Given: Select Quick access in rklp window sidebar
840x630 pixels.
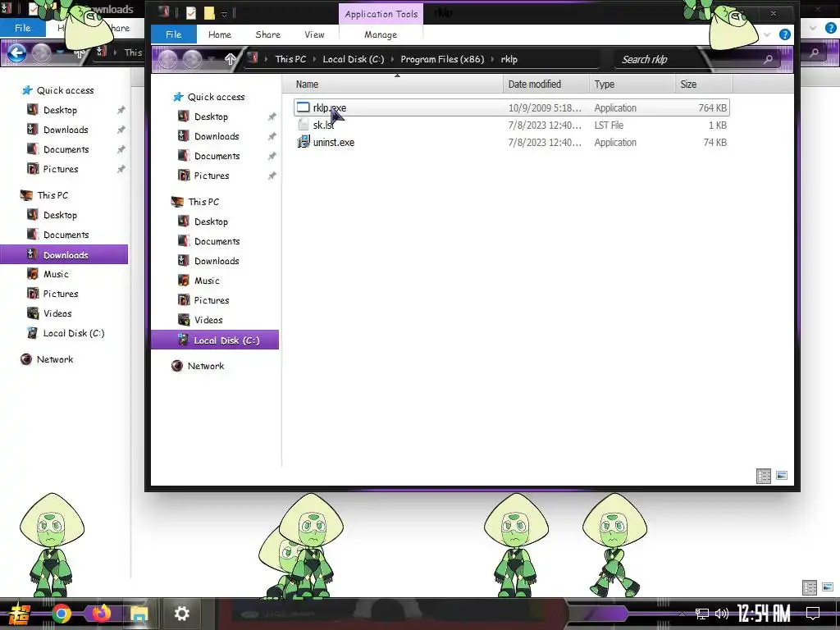Looking at the screenshot, I should point(216,97).
